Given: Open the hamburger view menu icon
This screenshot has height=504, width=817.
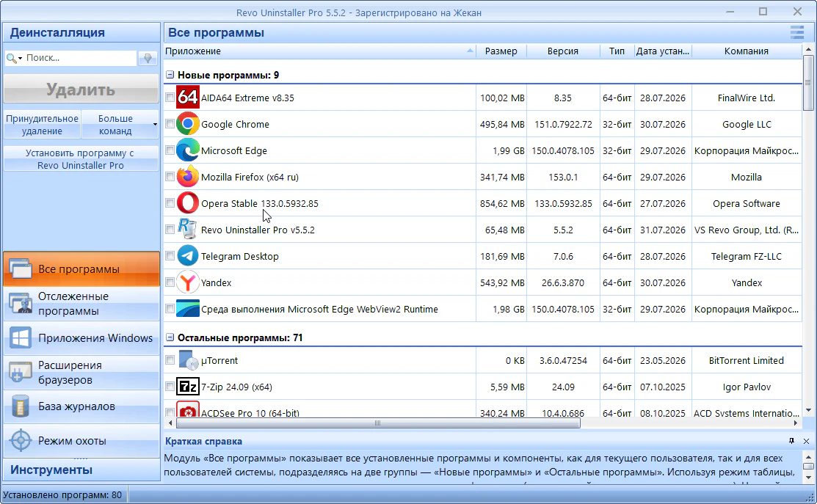Looking at the screenshot, I should coord(796,32).
